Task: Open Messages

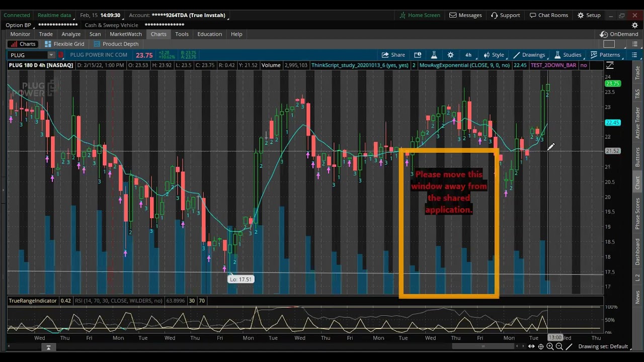Action: 465,15
